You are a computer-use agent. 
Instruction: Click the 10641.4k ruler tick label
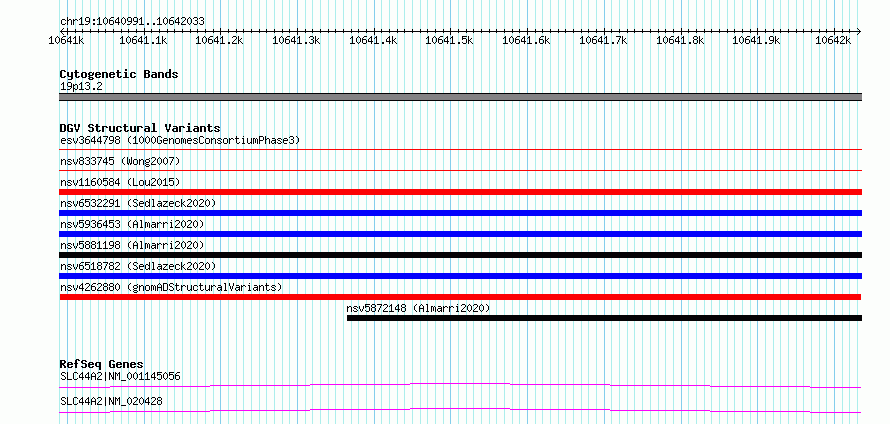[x=373, y=40]
